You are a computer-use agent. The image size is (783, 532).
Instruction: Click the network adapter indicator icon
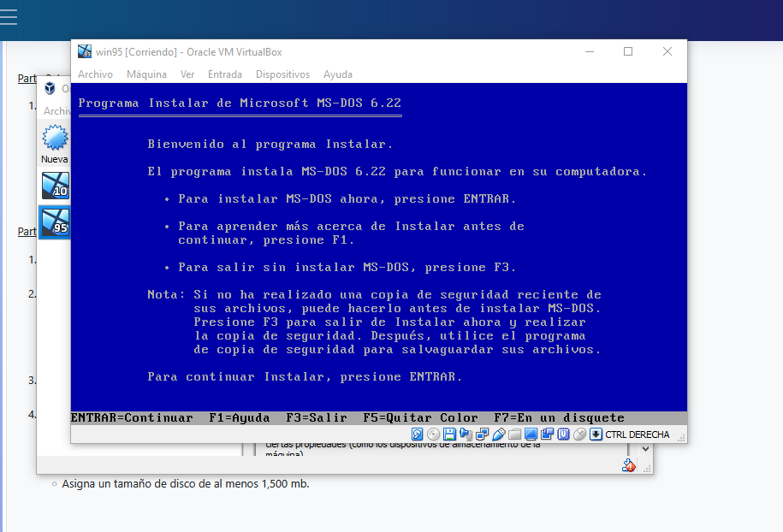[x=483, y=434]
